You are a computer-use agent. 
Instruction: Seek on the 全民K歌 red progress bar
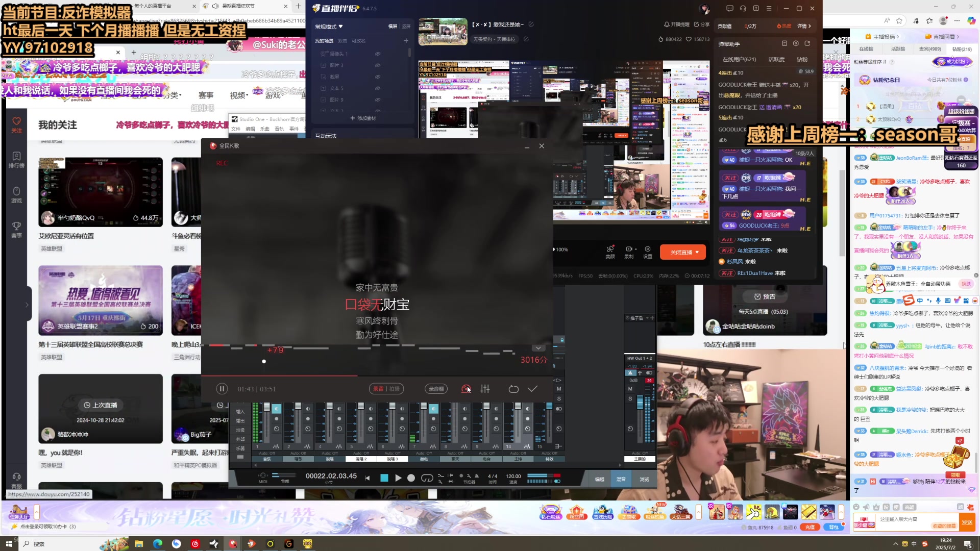click(377, 375)
